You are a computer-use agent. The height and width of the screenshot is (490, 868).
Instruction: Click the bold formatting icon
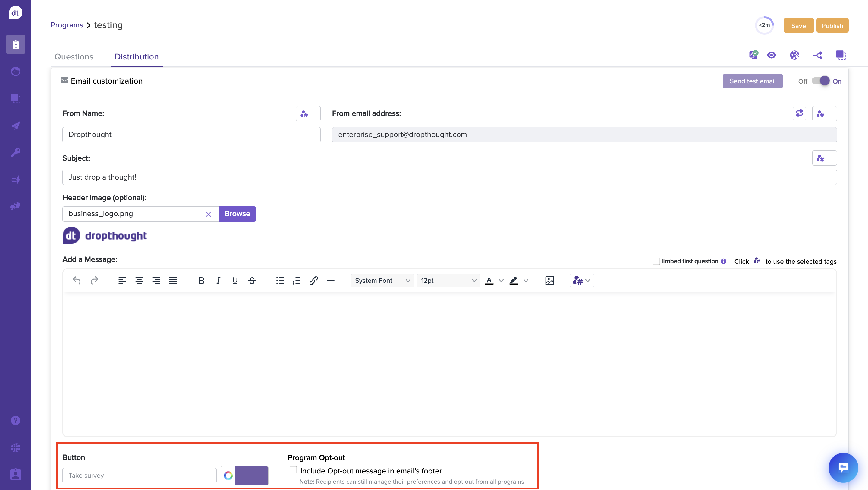(201, 281)
